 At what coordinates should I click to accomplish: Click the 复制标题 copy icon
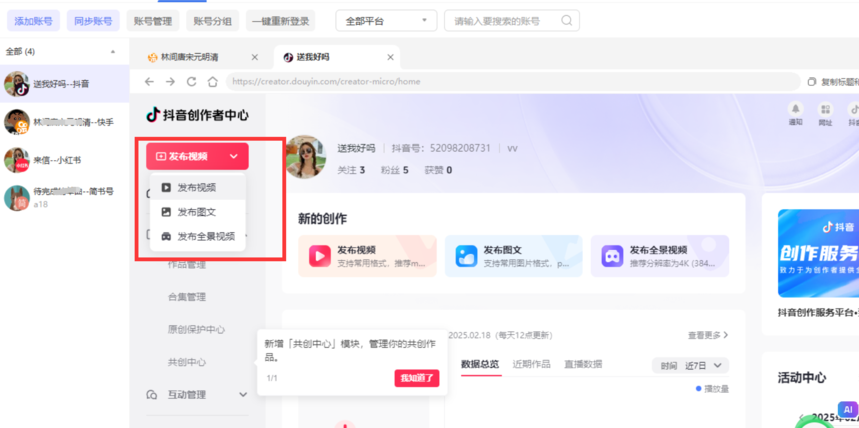[x=812, y=82]
